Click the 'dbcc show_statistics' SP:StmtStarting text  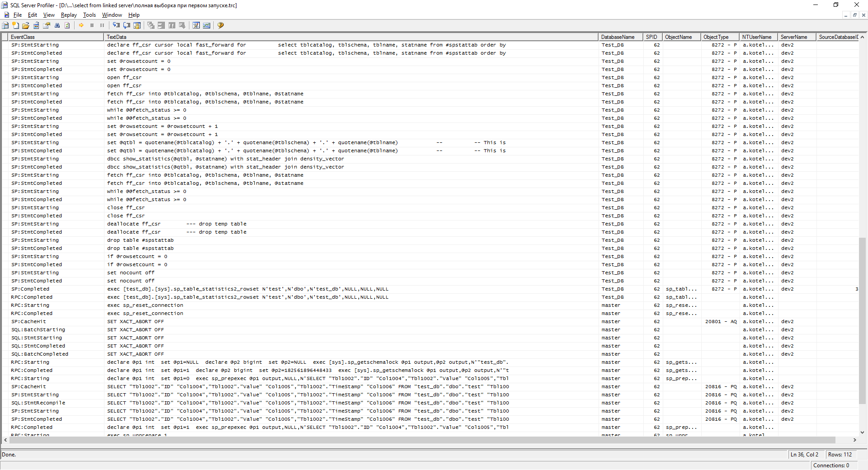coord(226,159)
